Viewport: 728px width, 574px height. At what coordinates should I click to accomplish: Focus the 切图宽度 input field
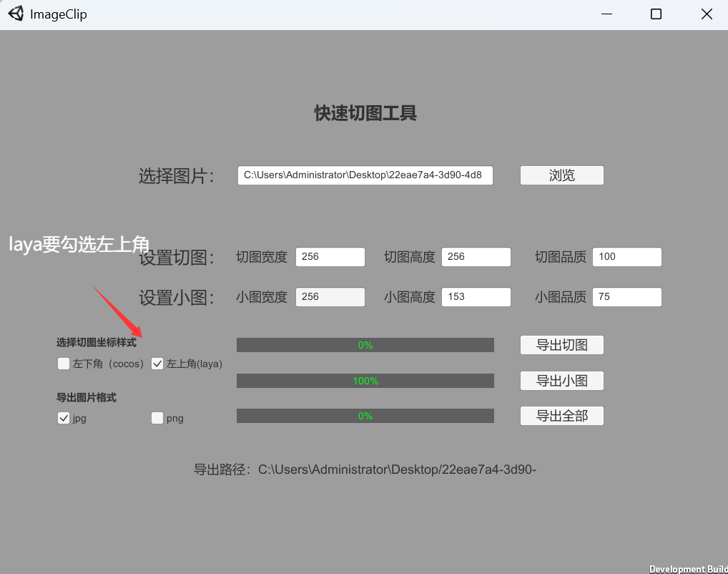pyautogui.click(x=330, y=257)
